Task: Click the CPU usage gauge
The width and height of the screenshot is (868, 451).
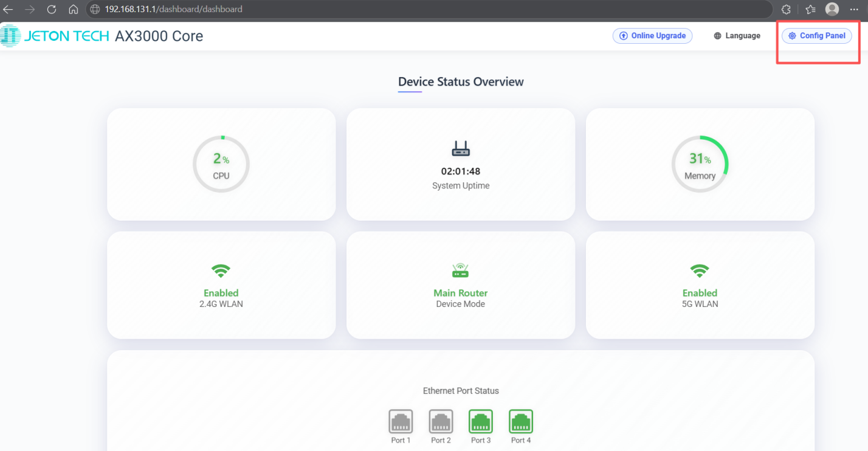Action: tap(221, 164)
